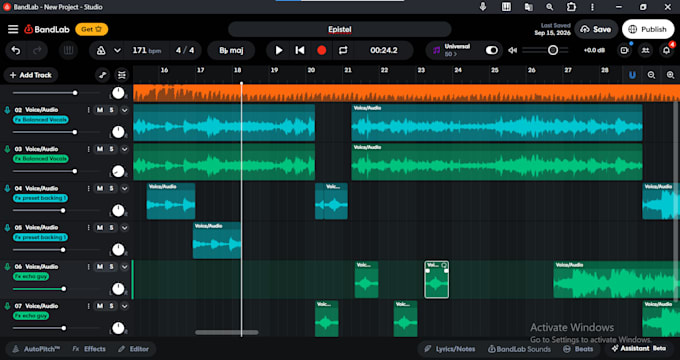Open Lyrics/Notes panel
Viewport: 680px width, 360px height.
pyautogui.click(x=449, y=349)
